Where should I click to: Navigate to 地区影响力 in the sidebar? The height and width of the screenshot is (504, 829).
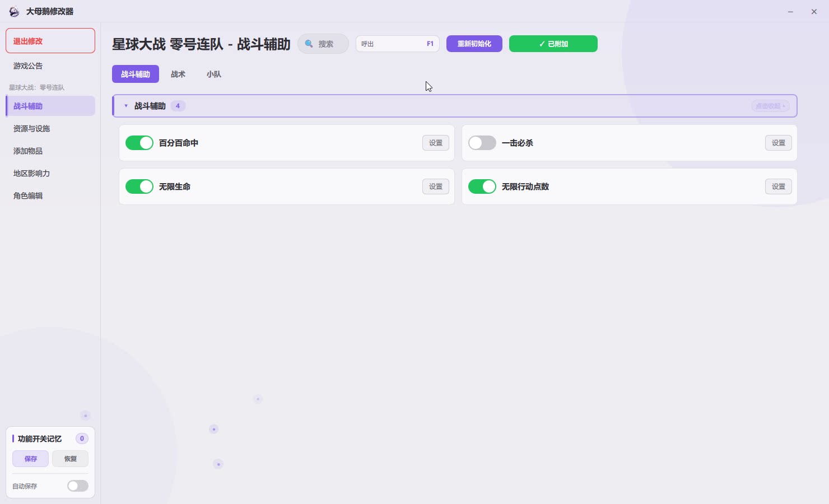click(50, 173)
